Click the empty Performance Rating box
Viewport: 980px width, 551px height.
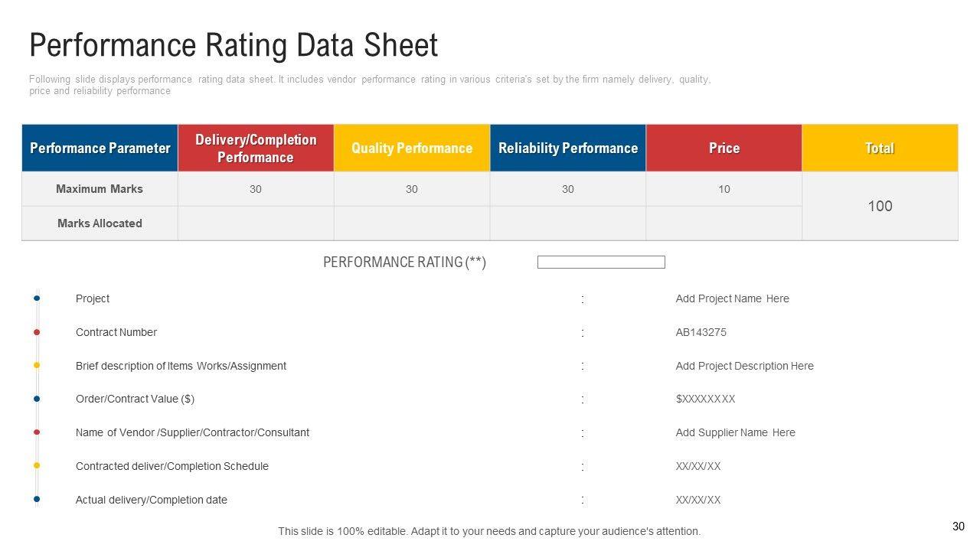tap(601, 262)
